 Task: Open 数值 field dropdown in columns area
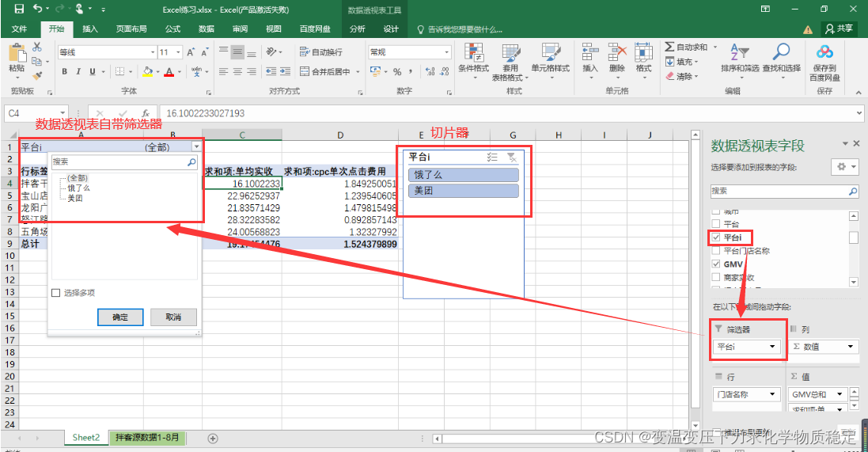(851, 347)
